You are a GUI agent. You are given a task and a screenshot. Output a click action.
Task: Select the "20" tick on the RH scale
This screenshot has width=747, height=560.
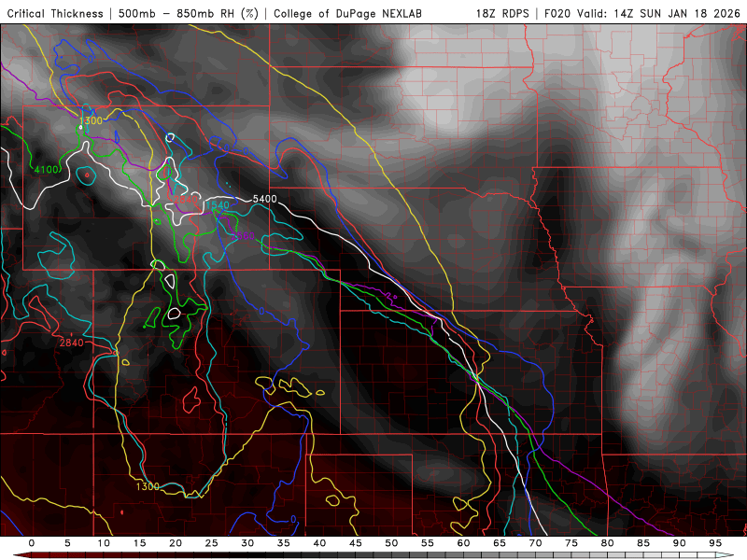(x=176, y=543)
